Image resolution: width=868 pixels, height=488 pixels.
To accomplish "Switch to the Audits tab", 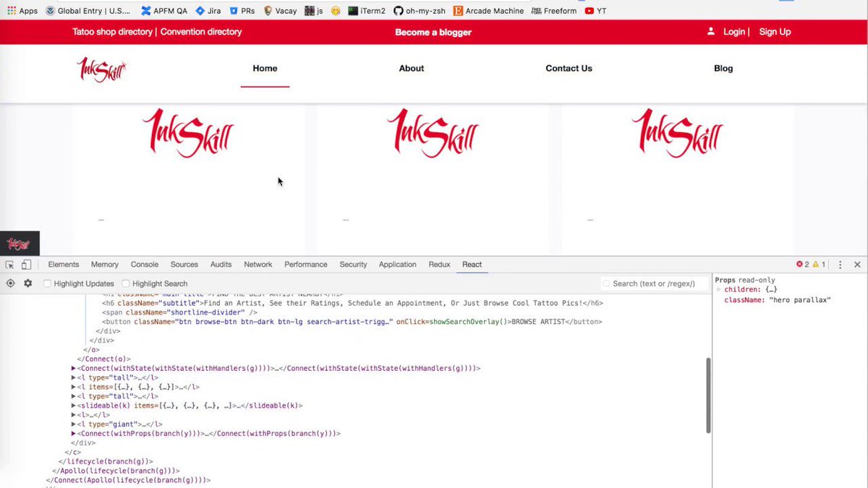I will tap(221, 265).
